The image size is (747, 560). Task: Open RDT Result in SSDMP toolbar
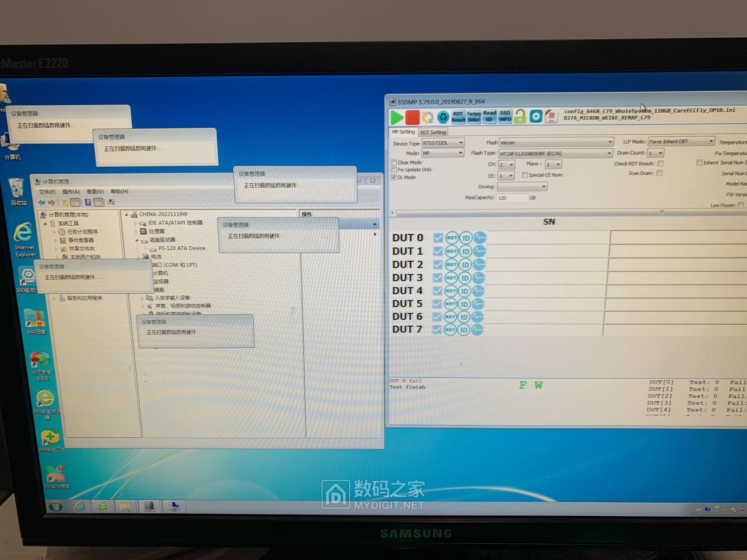tap(458, 117)
